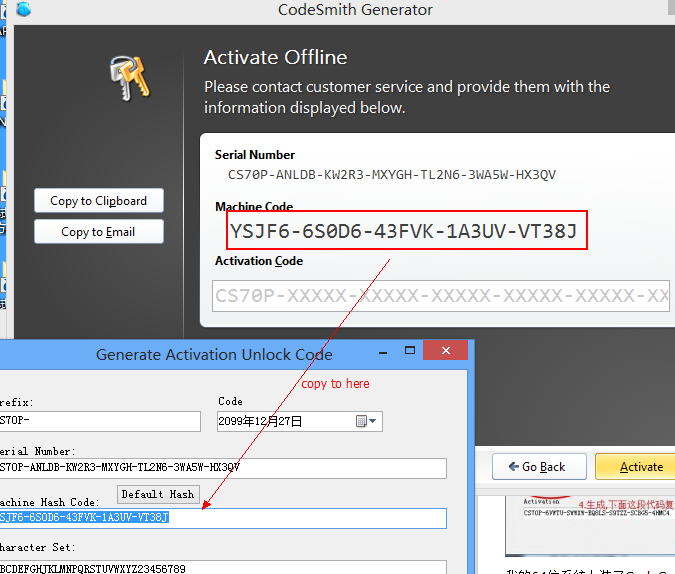
Task: Close the Generate Activation Unlock Code window
Action: click(446, 351)
